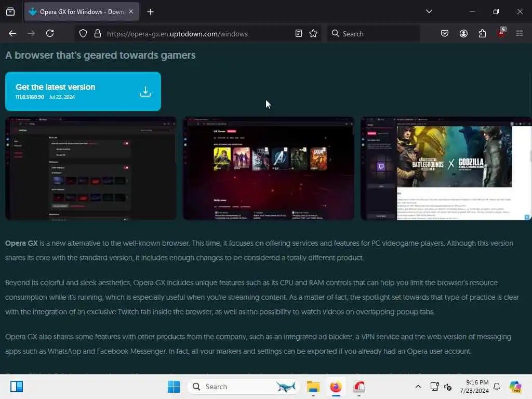The width and height of the screenshot is (532, 399).
Task: Reload the current page
Action: pos(50,34)
